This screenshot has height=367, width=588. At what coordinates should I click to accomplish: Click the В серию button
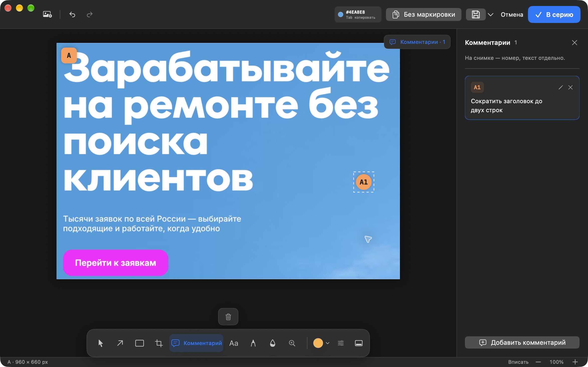(554, 14)
